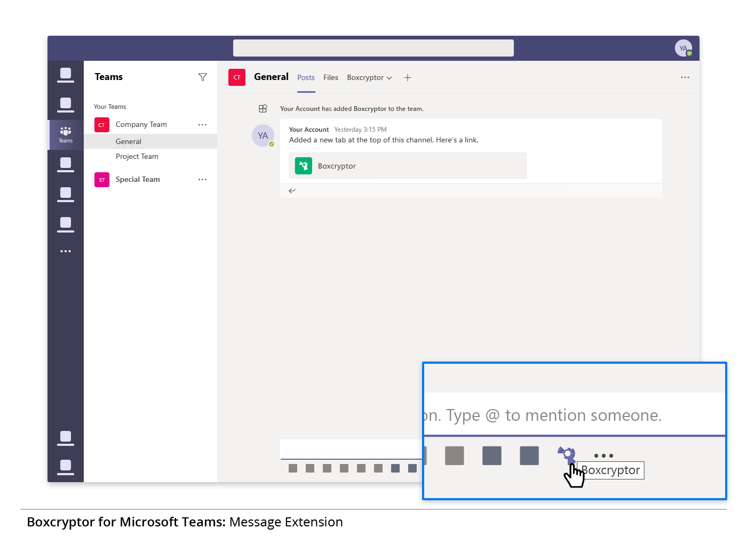Viewport: 747px width, 560px height.
Task: Click the 'Yesterday 3:15 PM' timestamp
Action: (361, 130)
